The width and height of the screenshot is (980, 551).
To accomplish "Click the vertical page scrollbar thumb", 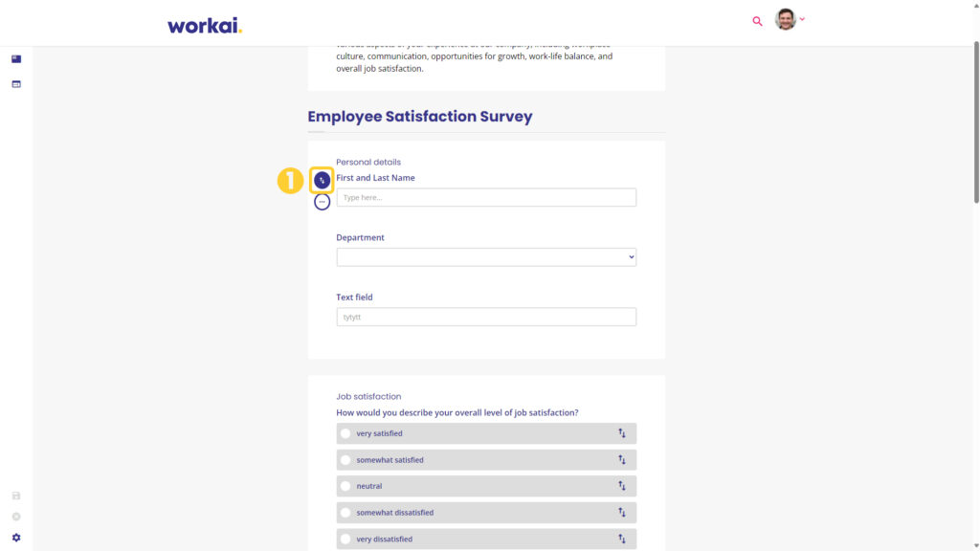I will pyautogui.click(x=976, y=121).
